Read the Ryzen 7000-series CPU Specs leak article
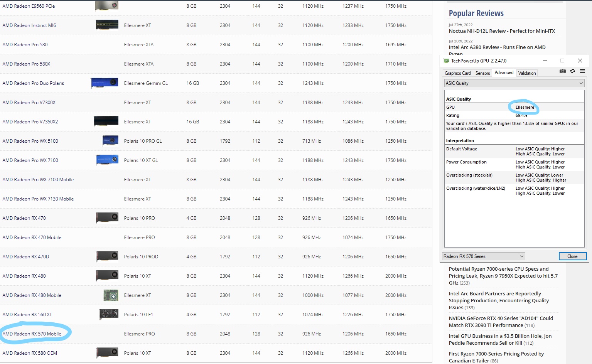This screenshot has height=364, width=592. 503,276
